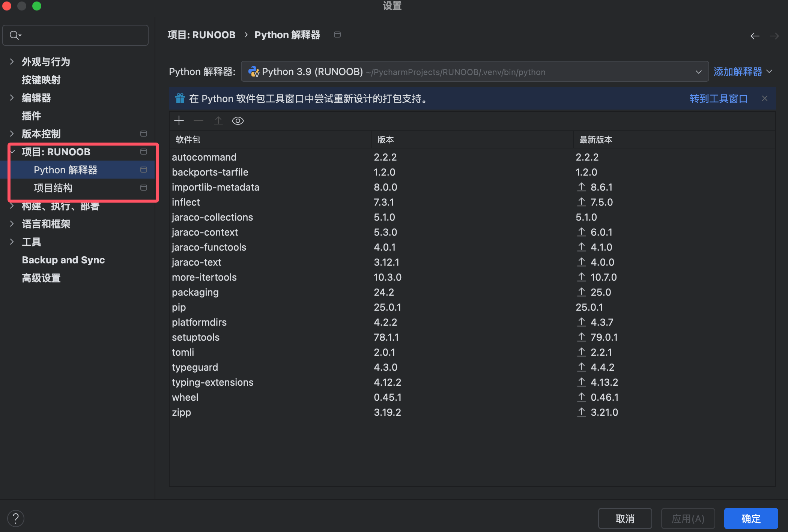Dismiss the packaging support banner
This screenshot has width=788, height=532.
(765, 99)
